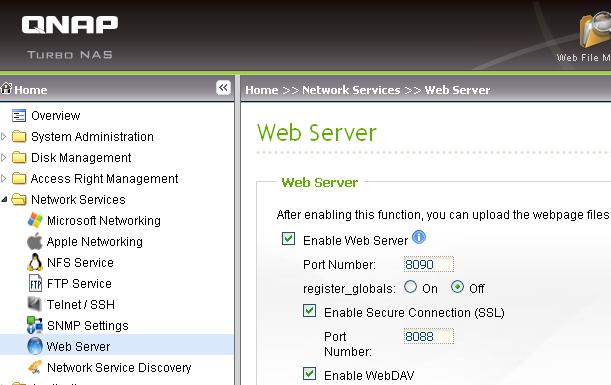Click the SSL Port Number field 8088
Viewport: 611px width, 385px height.
(x=429, y=336)
